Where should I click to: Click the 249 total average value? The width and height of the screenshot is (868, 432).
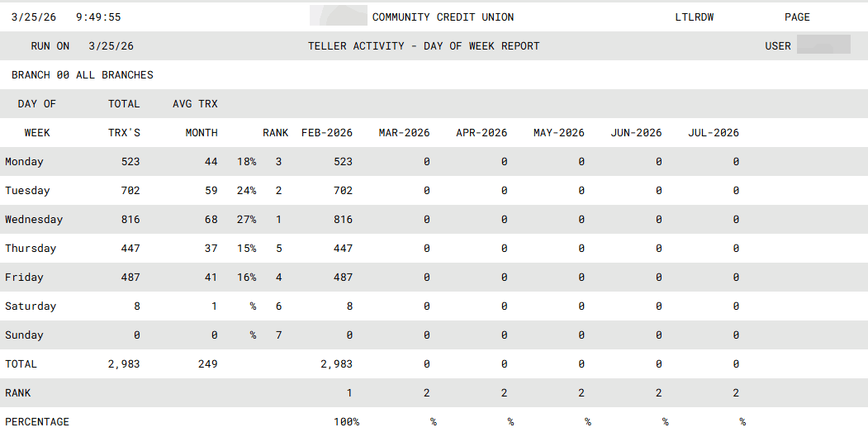pyautogui.click(x=207, y=364)
